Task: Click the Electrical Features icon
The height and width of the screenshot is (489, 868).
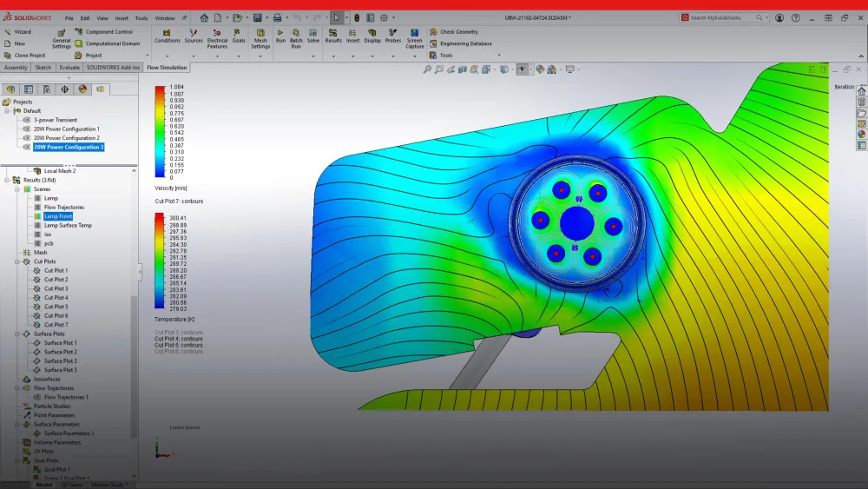Action: (x=217, y=33)
